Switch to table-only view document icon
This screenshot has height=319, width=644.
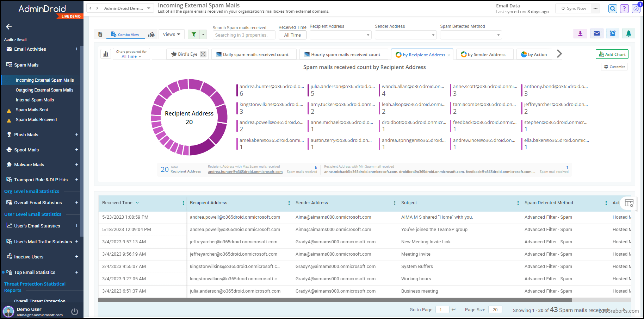pos(100,34)
